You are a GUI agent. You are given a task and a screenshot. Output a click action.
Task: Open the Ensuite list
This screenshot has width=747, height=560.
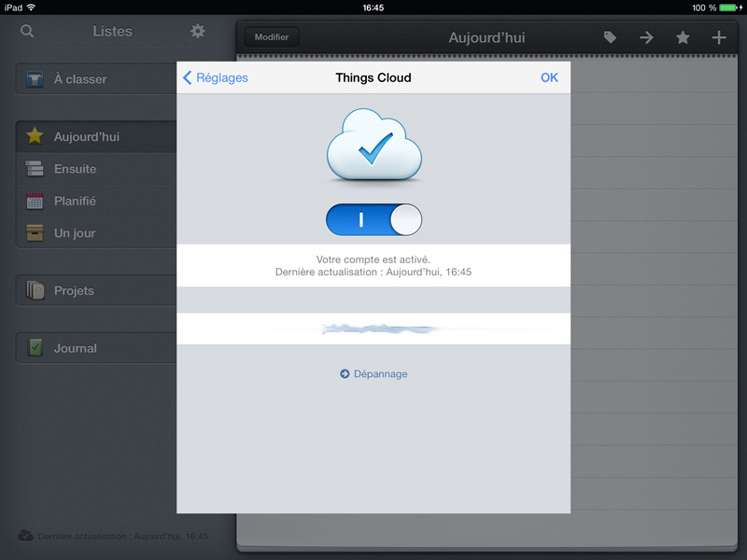coord(96,169)
